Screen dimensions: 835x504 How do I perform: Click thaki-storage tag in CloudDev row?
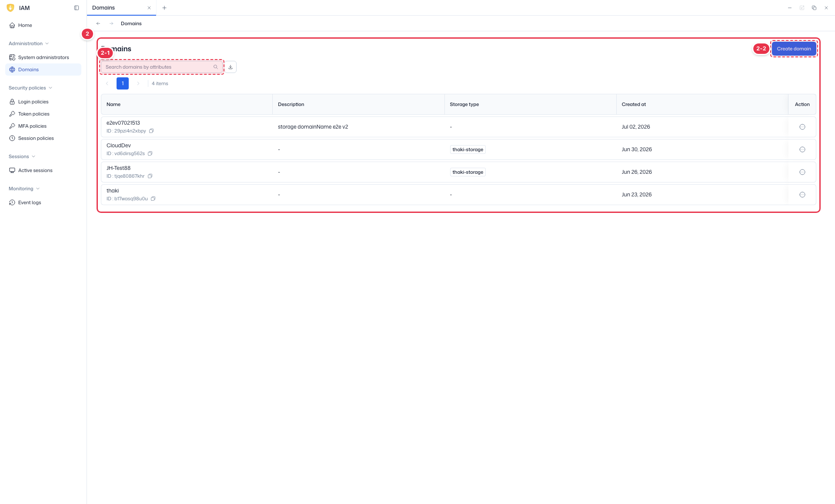click(x=468, y=149)
